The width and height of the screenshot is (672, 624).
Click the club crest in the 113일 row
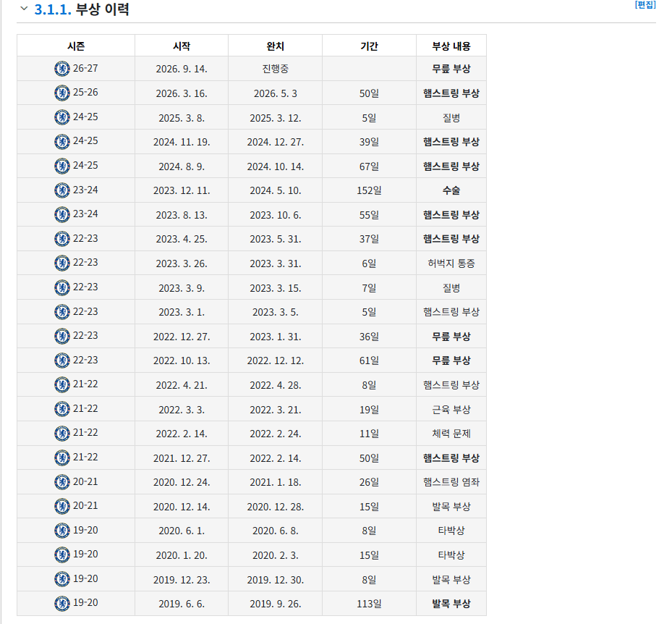[62, 604]
